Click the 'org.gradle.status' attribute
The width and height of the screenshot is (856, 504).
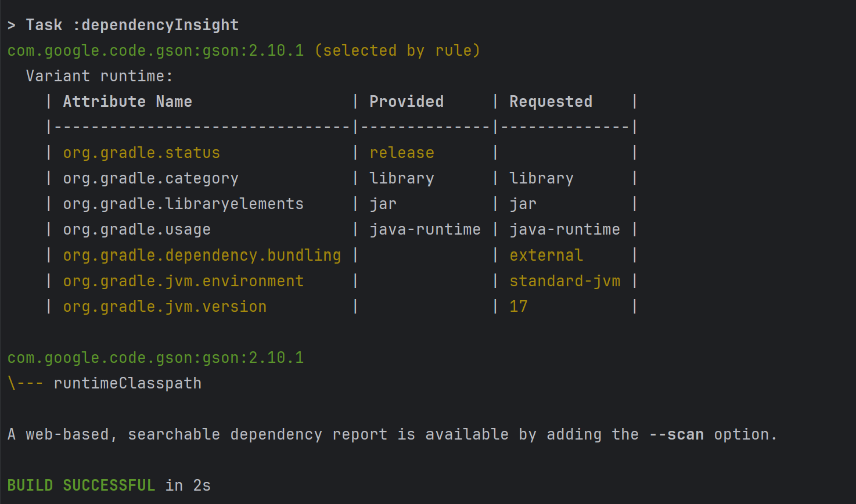141,153
